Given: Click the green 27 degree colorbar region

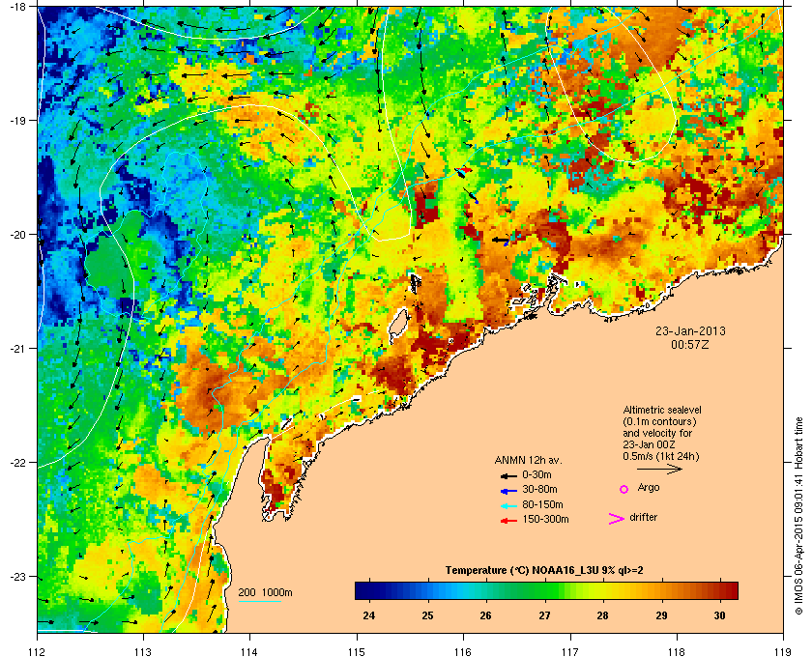Looking at the screenshot, I should coord(544,590).
